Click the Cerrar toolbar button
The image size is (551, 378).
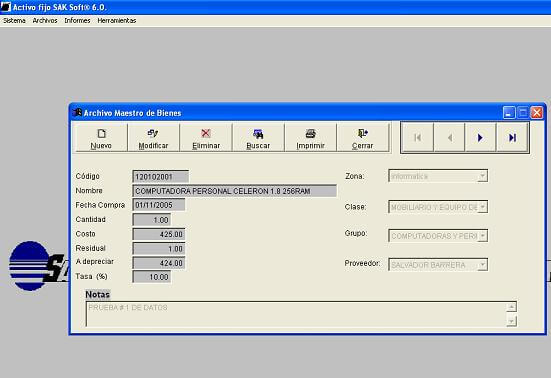(x=363, y=138)
